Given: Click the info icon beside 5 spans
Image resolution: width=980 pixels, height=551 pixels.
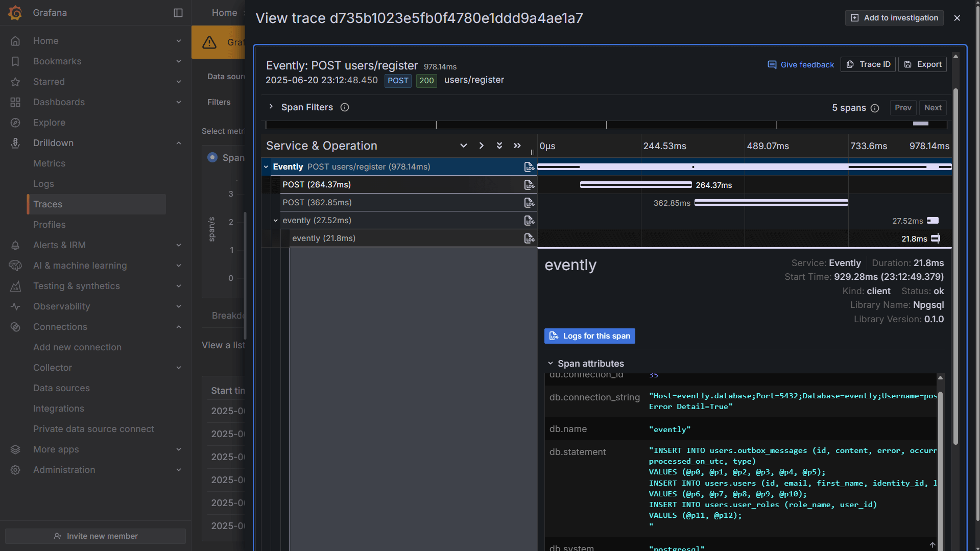Looking at the screenshot, I should 875,108.
